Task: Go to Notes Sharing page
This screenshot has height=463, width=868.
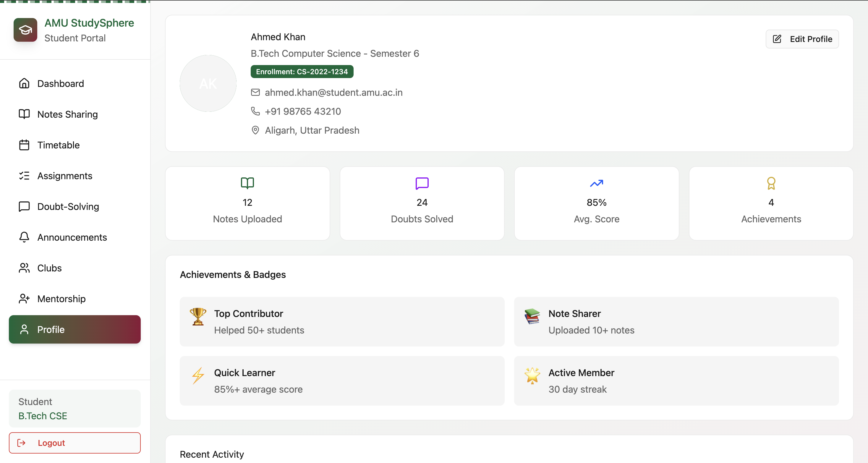Action: [x=67, y=114]
